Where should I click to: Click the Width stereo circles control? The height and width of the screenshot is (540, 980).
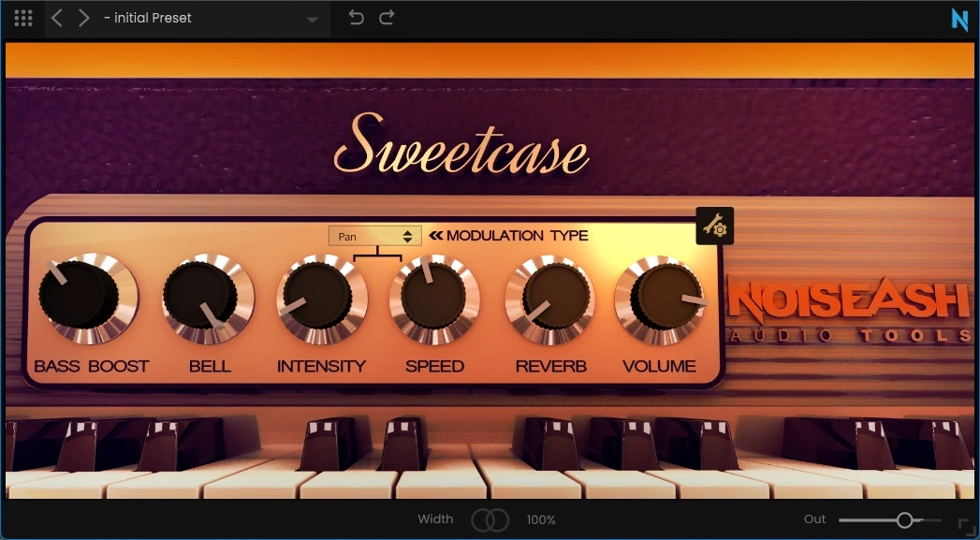490,520
